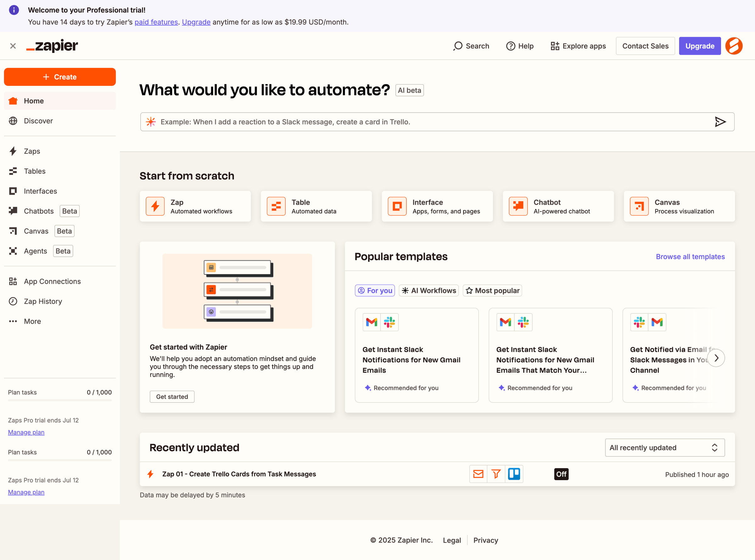
Task: Open the All recently updated dropdown
Action: pos(665,447)
